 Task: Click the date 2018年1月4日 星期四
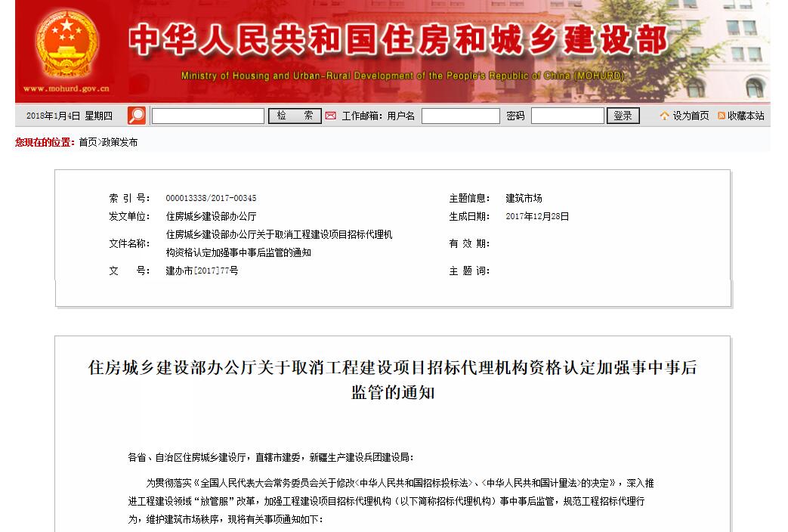[70, 116]
